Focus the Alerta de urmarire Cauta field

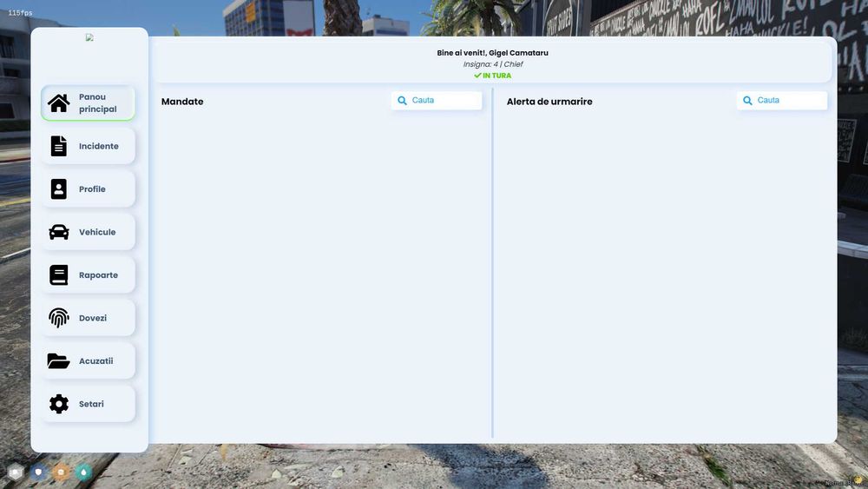pos(782,100)
